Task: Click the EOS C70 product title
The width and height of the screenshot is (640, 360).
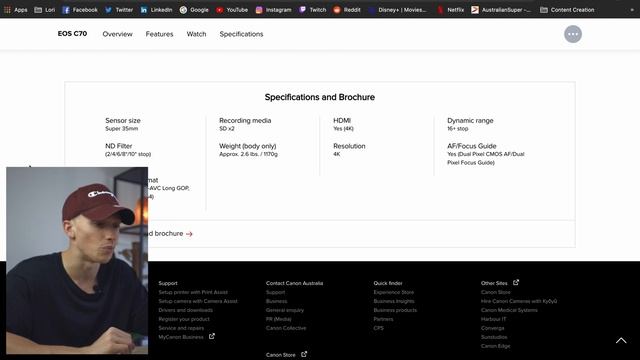Action: click(x=72, y=34)
